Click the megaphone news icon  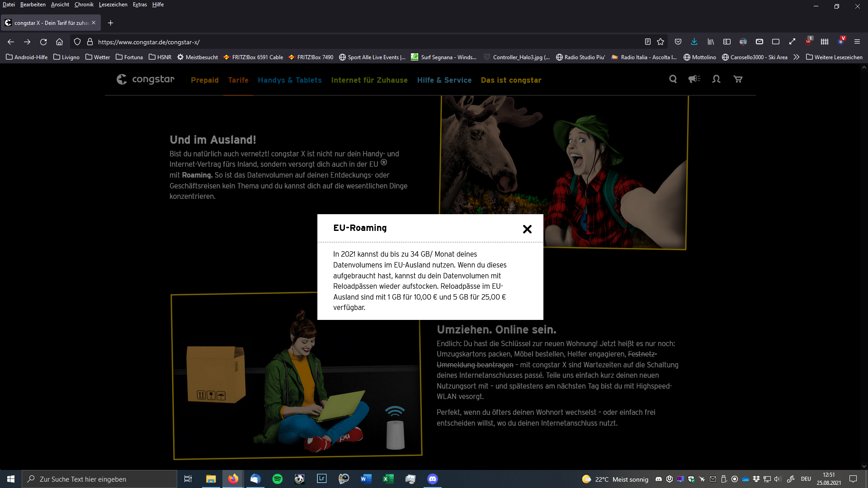point(694,79)
